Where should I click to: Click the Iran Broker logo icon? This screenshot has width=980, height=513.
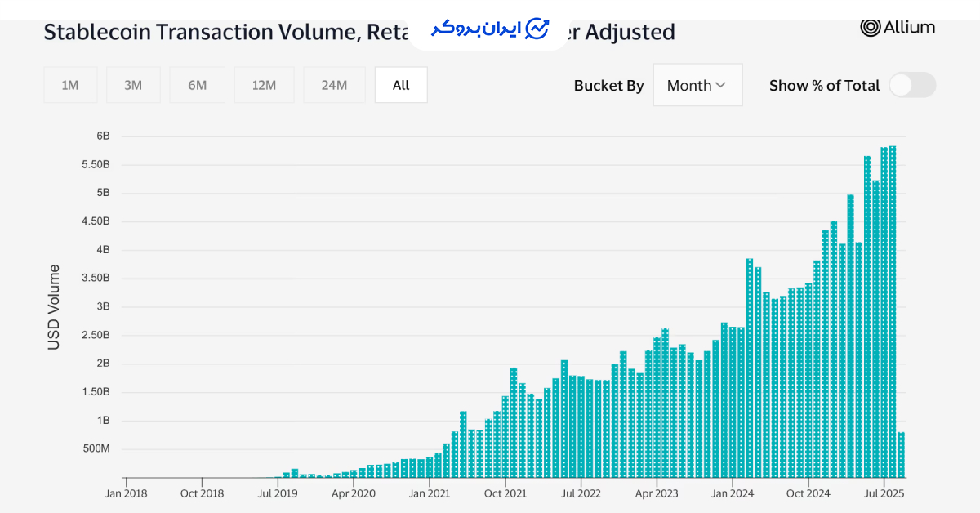pyautogui.click(x=537, y=29)
